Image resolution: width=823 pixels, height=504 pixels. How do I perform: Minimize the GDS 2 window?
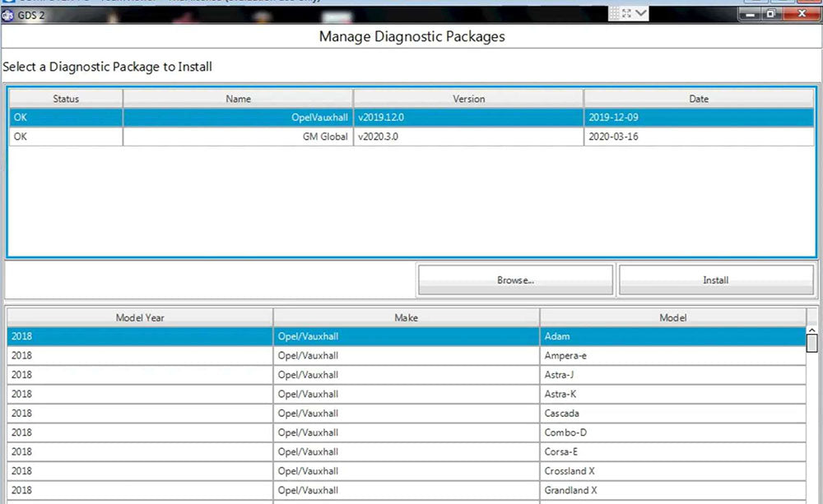tap(749, 13)
